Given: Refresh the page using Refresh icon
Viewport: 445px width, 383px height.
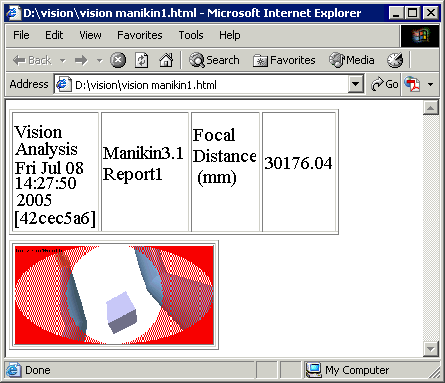Looking at the screenshot, I should coord(142,60).
